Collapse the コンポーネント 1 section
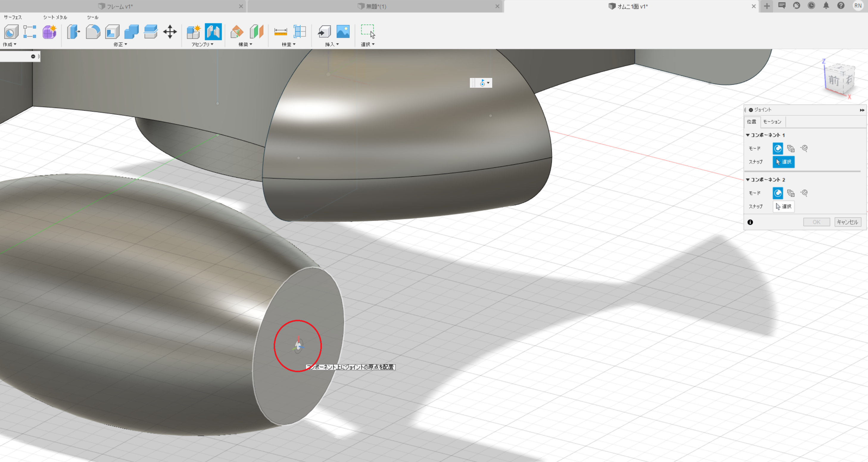 748,135
